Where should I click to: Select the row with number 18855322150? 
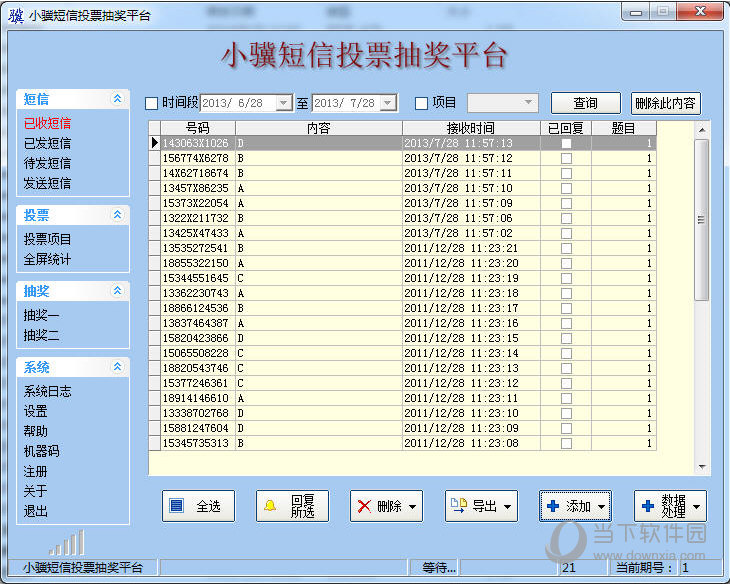[x=402, y=263]
